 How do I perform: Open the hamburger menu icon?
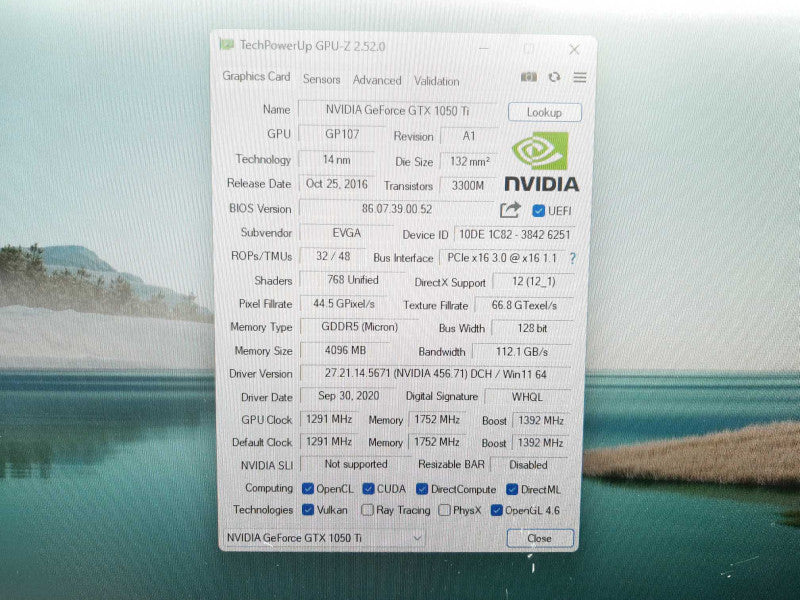click(x=580, y=78)
